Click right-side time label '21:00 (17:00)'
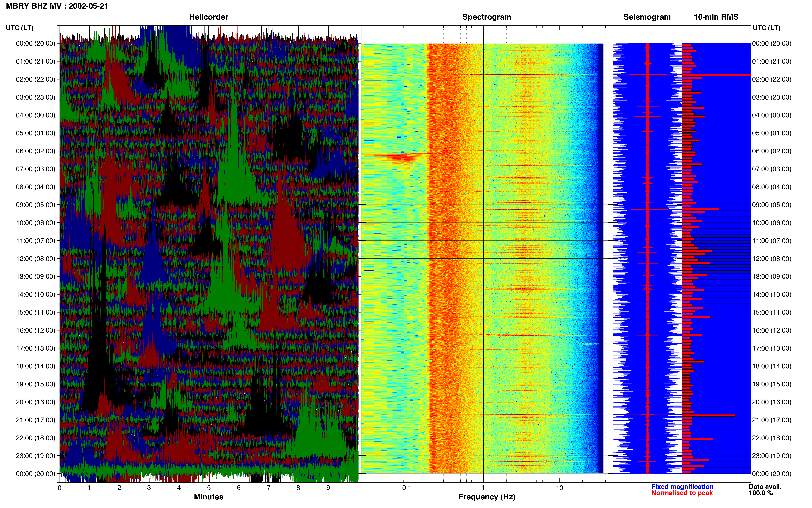812x508 pixels. [x=772, y=420]
